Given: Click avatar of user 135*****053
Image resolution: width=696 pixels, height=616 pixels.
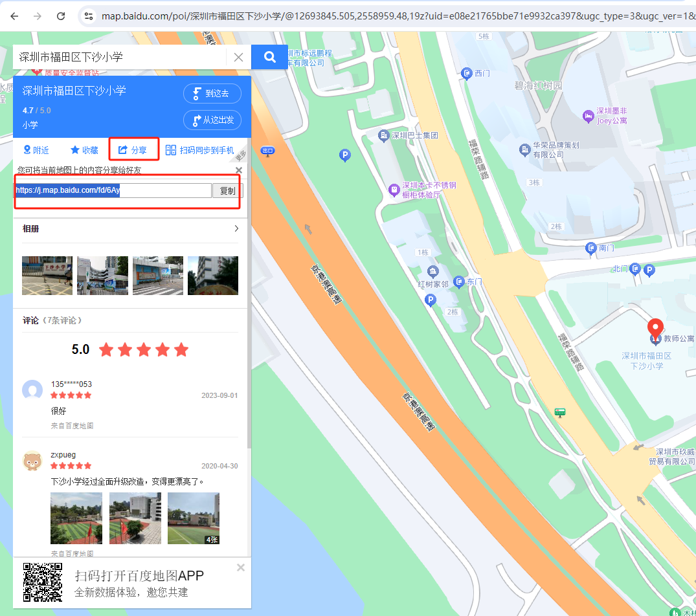Looking at the screenshot, I should point(32,390).
